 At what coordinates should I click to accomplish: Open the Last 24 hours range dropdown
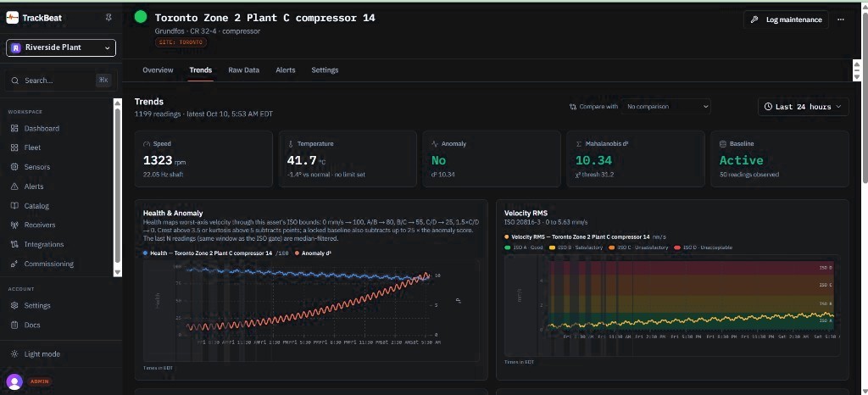pyautogui.click(x=804, y=107)
